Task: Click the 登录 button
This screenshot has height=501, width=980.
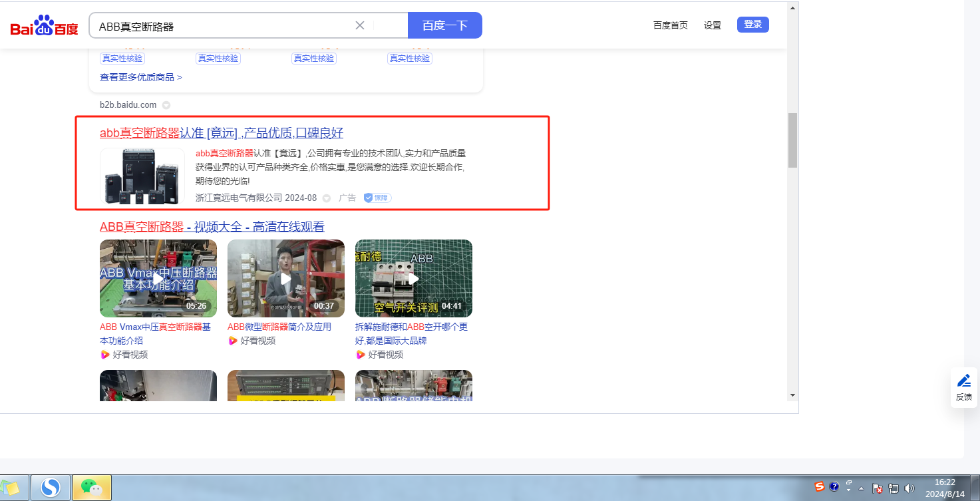Action: (753, 25)
